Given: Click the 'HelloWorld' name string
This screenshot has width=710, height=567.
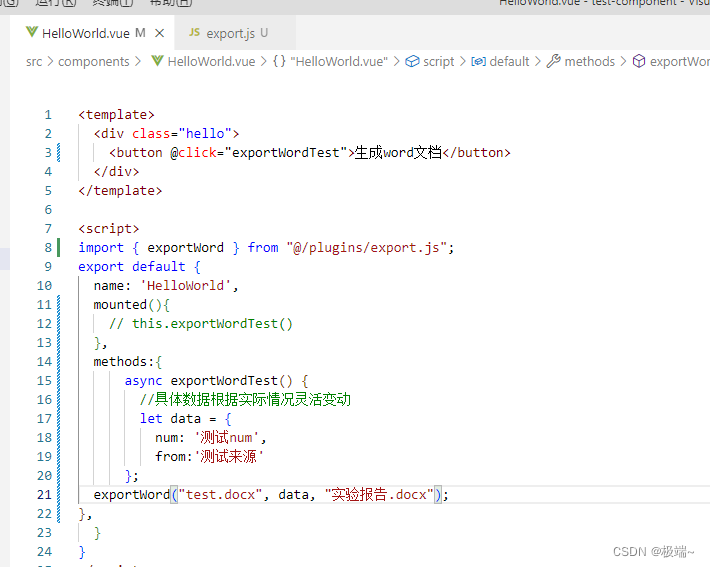Looking at the screenshot, I should (186, 286).
